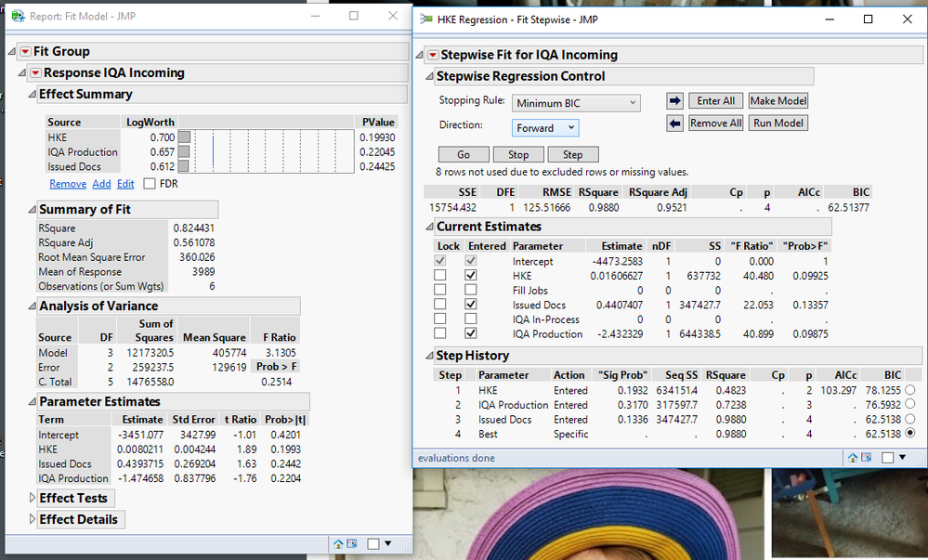Open the Stepwise Fit red triangle menu
The image size is (928, 560).
(x=433, y=55)
